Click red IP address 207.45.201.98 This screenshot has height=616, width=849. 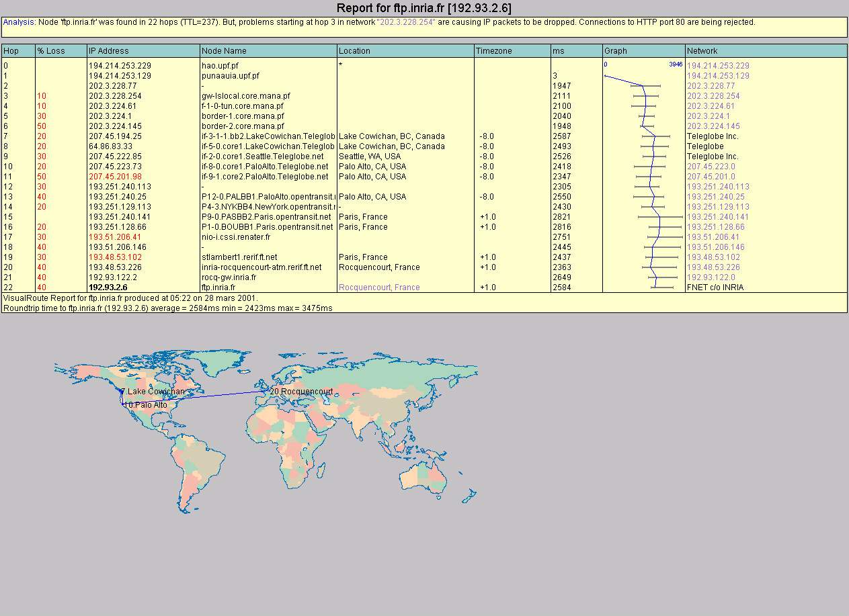point(115,177)
